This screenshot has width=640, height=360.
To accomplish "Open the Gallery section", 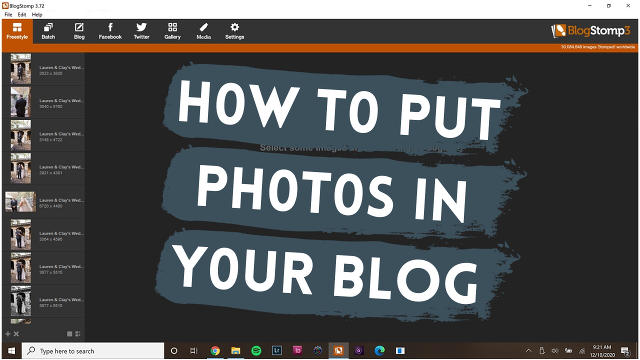I will click(173, 31).
